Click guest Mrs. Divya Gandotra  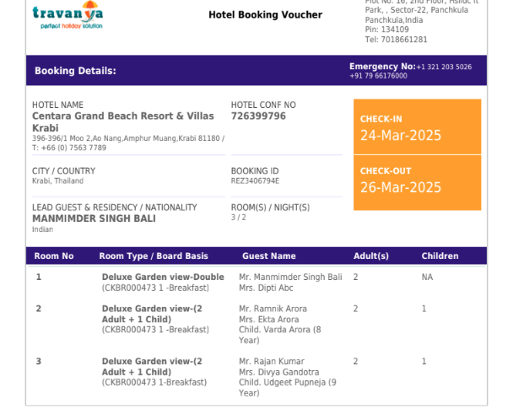coord(279,372)
